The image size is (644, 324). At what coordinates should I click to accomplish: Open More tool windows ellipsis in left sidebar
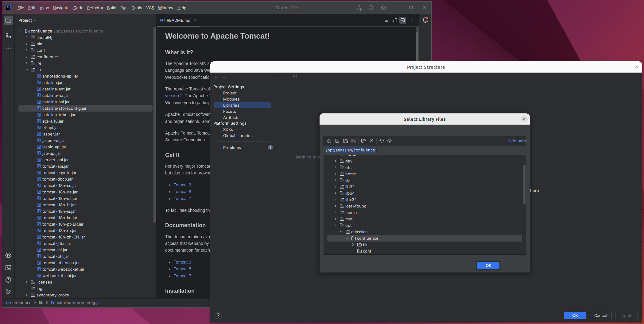[x=8, y=48]
